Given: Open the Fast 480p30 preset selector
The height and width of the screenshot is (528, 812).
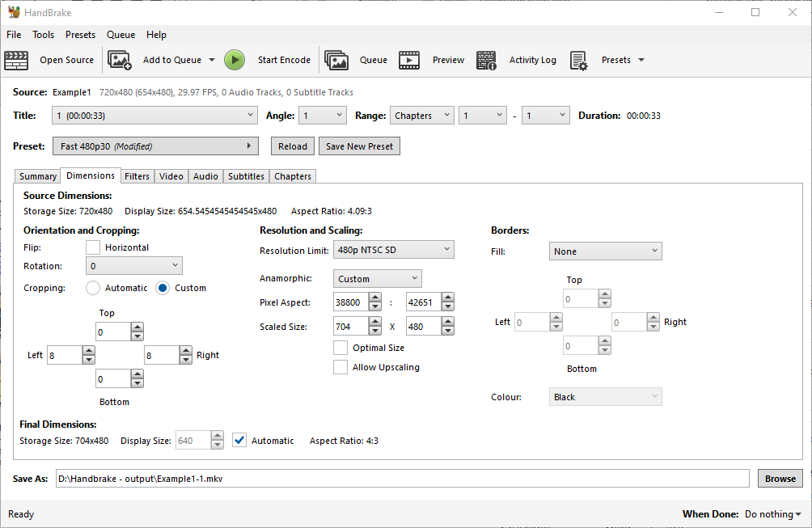Looking at the screenshot, I should [155, 146].
